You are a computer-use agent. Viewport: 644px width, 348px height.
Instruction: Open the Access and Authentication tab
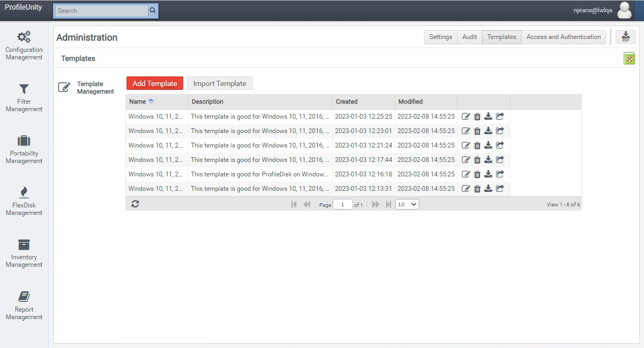[x=563, y=37]
